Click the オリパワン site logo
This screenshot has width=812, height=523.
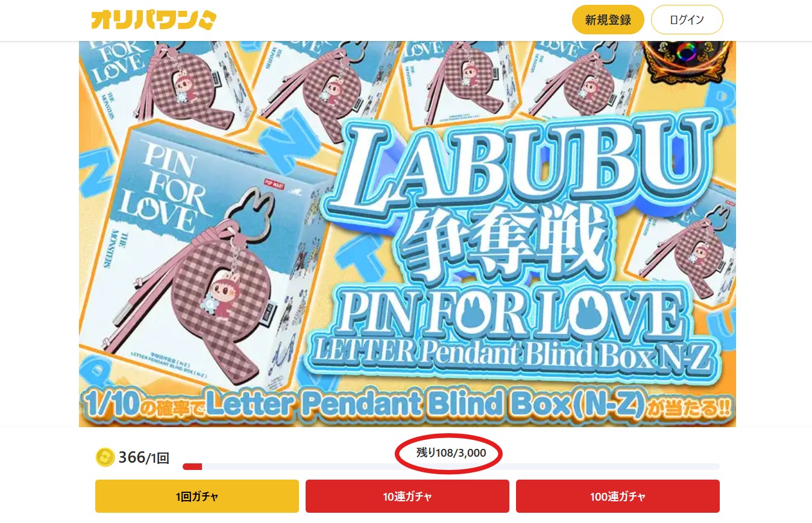pyautogui.click(x=154, y=20)
